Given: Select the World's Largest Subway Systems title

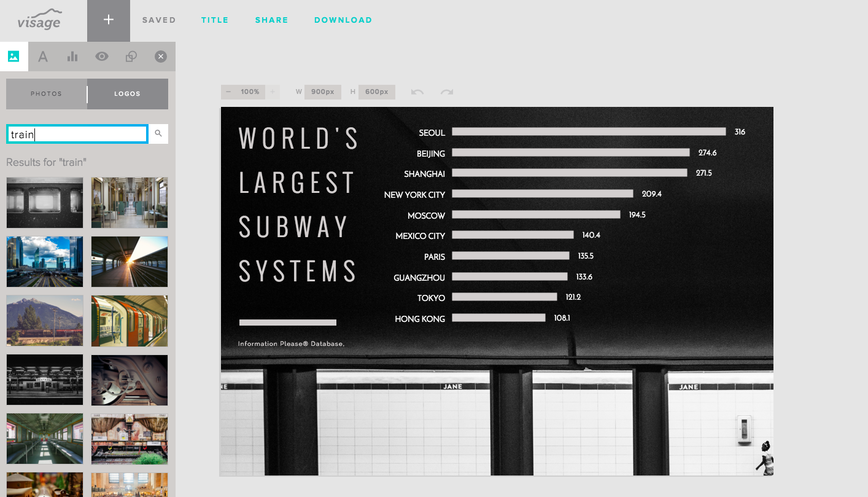Looking at the screenshot, I should click(298, 205).
